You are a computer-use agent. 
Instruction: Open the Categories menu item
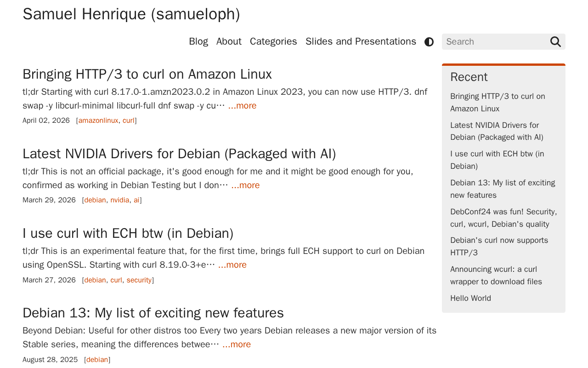tap(273, 41)
